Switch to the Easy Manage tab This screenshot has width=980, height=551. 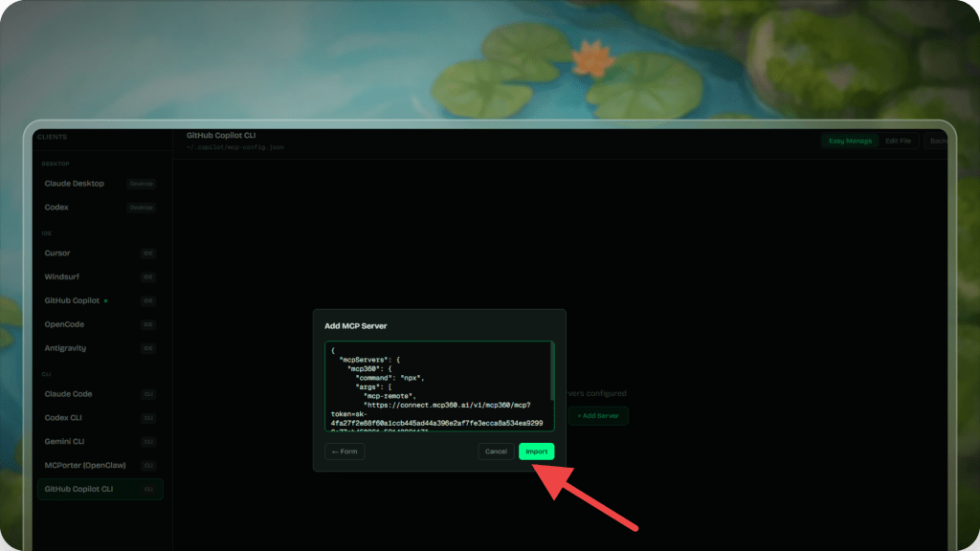[x=850, y=141]
